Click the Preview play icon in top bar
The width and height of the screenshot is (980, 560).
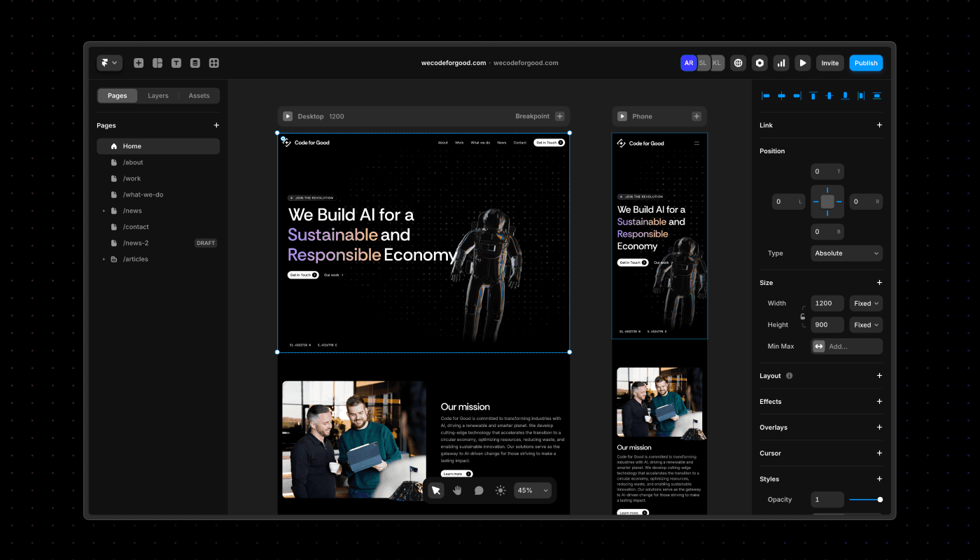pos(803,63)
